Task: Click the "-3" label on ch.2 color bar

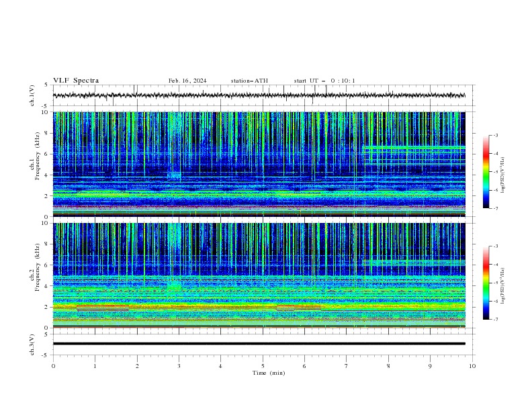Action: pos(495,246)
